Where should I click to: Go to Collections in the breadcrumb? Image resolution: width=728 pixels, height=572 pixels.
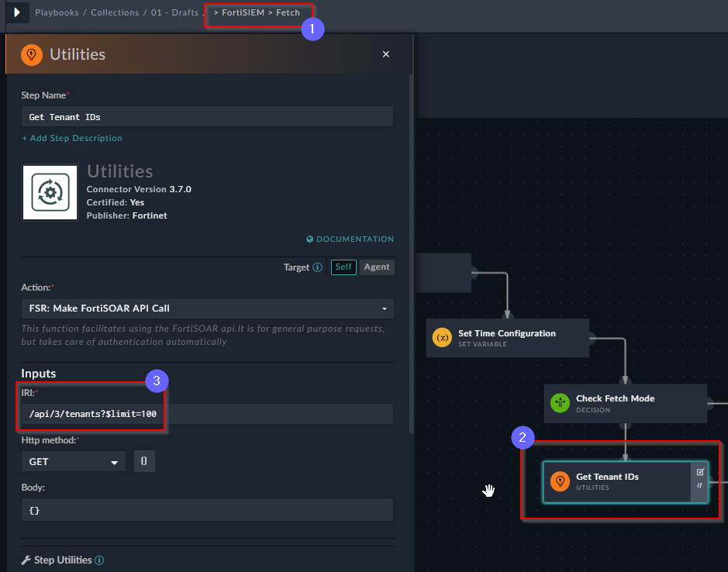tap(115, 12)
